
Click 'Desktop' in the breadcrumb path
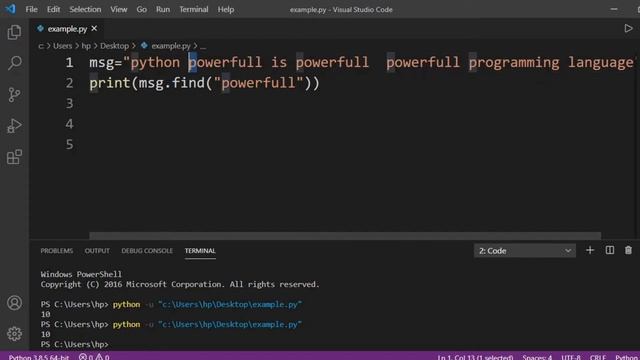point(114,46)
